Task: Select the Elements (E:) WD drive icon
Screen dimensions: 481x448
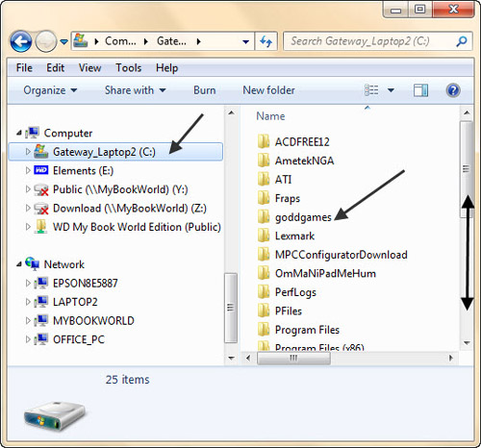Action: pyautogui.click(x=41, y=170)
